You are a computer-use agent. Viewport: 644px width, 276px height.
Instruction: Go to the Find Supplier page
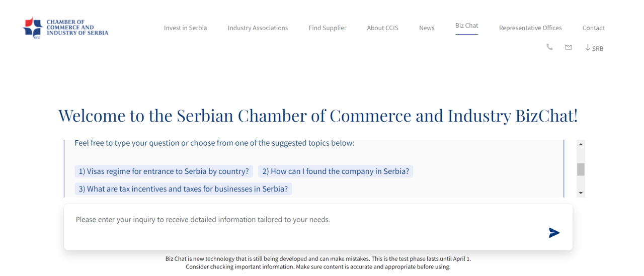tap(328, 28)
